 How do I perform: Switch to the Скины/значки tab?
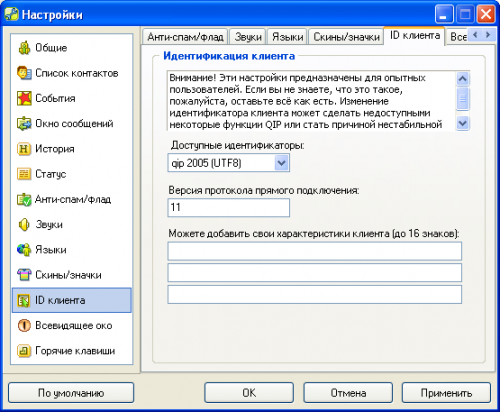tap(346, 37)
